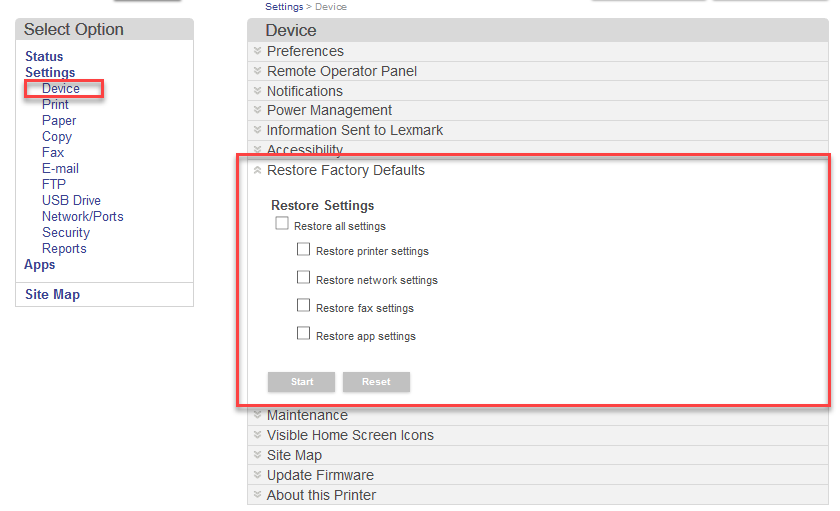The image size is (840, 511).
Task: Open the Security settings link
Action: coord(66,233)
